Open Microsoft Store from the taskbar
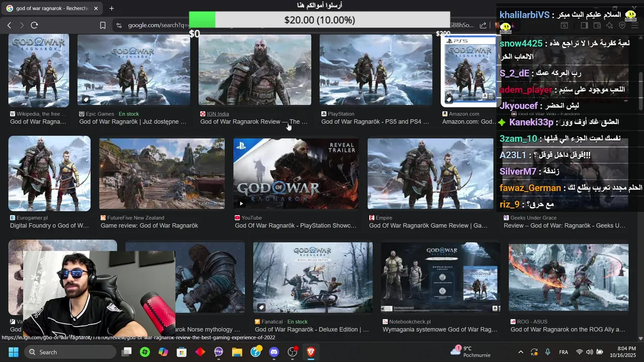644x362 pixels. coord(182,352)
